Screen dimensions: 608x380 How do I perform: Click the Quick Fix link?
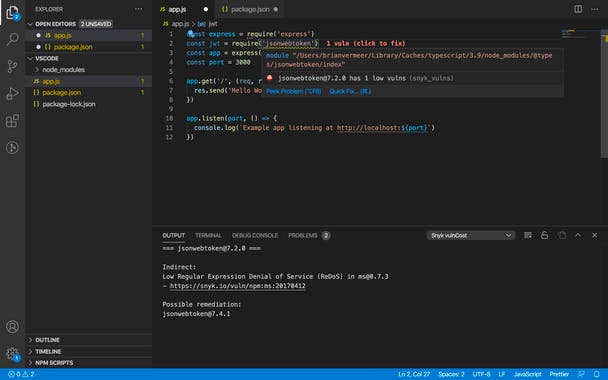350,91
